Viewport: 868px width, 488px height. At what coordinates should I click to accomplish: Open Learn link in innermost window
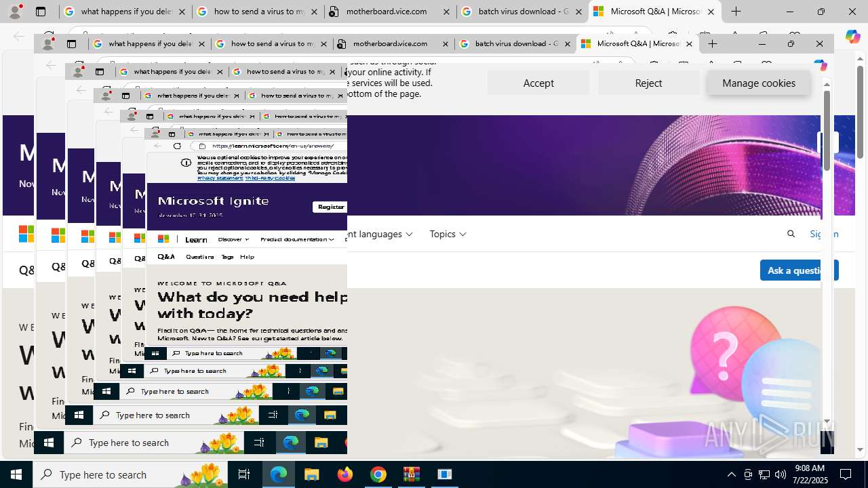pos(196,239)
